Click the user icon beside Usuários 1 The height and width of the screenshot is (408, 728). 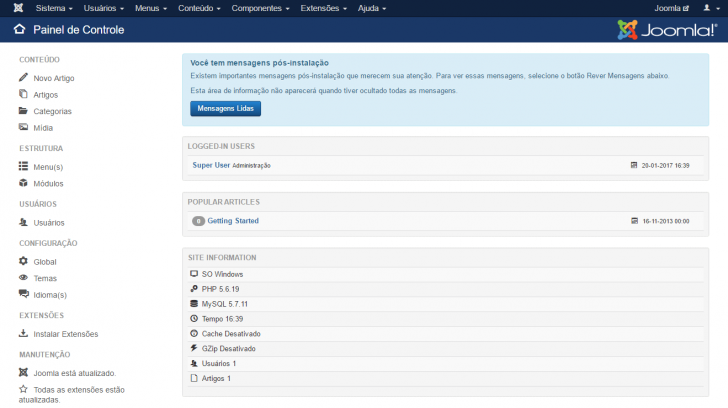(x=194, y=363)
